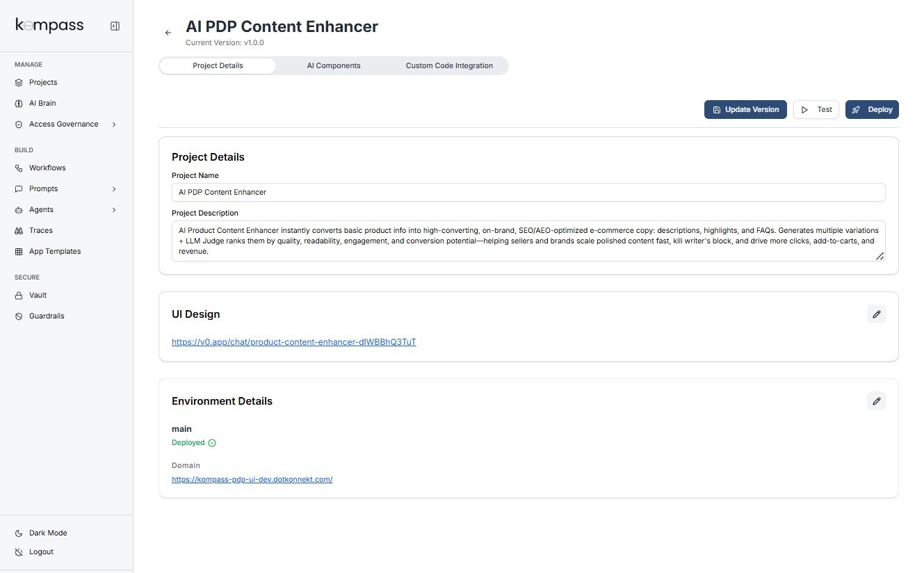The width and height of the screenshot is (924, 573).
Task: Expand the Prompts submenu chevron
Action: coord(114,189)
